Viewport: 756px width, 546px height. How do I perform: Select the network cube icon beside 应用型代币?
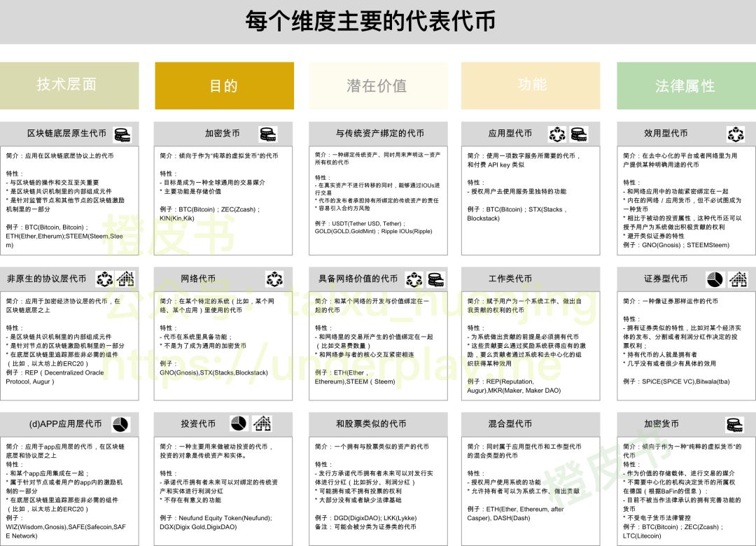(557, 134)
